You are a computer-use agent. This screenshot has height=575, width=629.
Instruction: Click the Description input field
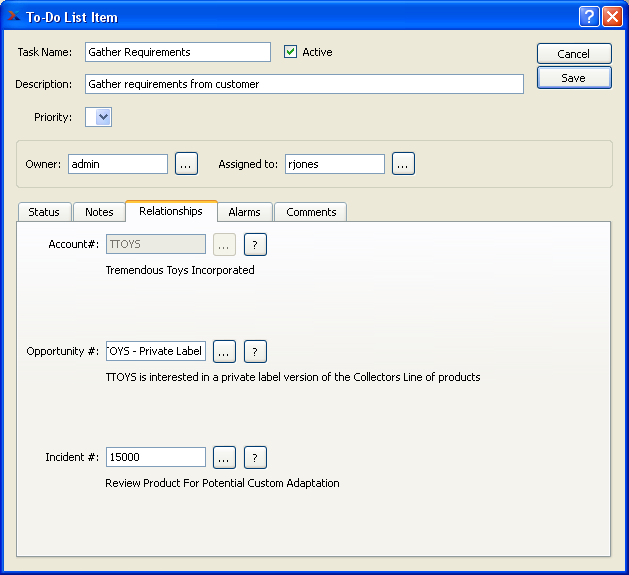coord(304,84)
